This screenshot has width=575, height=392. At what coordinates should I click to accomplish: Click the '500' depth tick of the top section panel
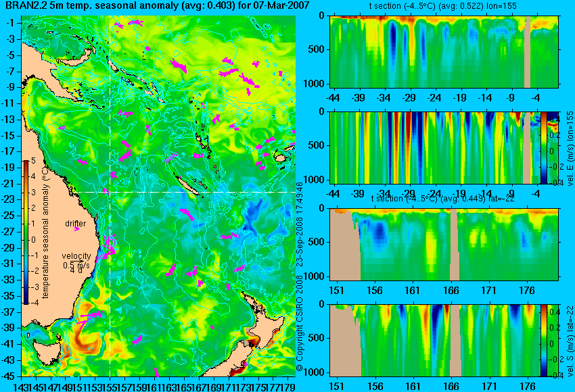tap(317, 49)
